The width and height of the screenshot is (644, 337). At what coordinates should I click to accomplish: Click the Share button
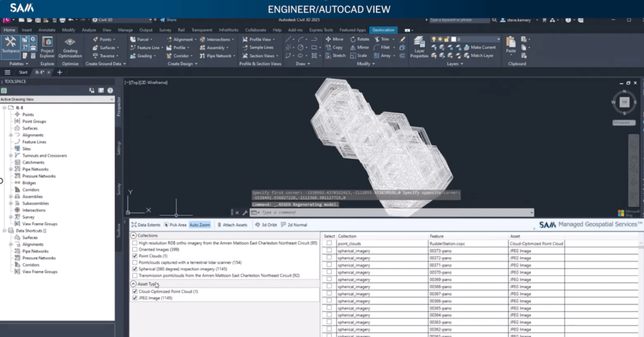169,19
